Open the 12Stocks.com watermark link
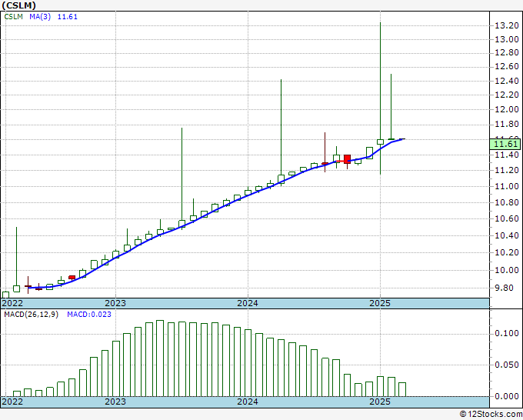Image resolution: width=523 pixels, height=420 pixels. pyautogui.click(x=489, y=415)
